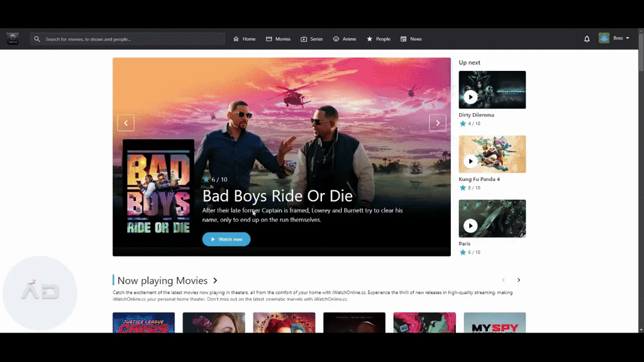This screenshot has width=644, height=362.
Task: Expand Now playing Movies section arrow
Action: point(215,281)
